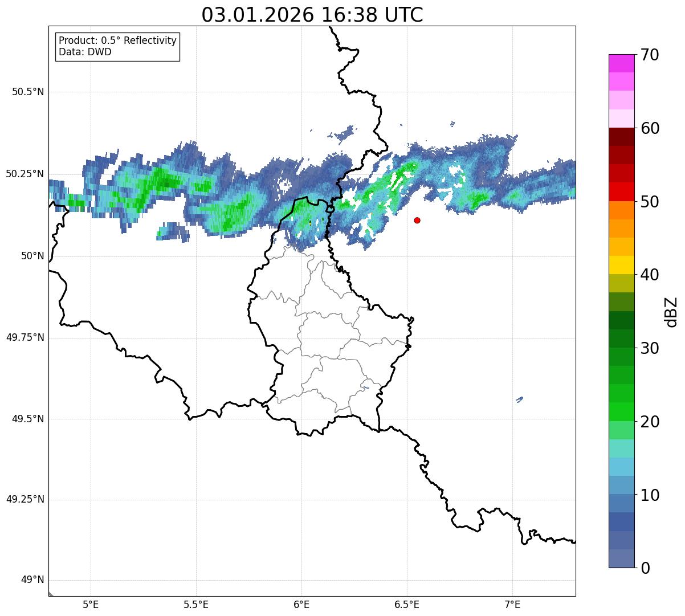Click the longitude label "6°E"
685x616 pixels.
(301, 604)
